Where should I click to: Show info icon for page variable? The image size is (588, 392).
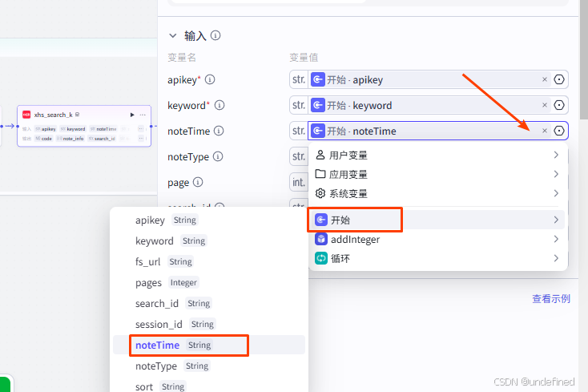pos(198,182)
